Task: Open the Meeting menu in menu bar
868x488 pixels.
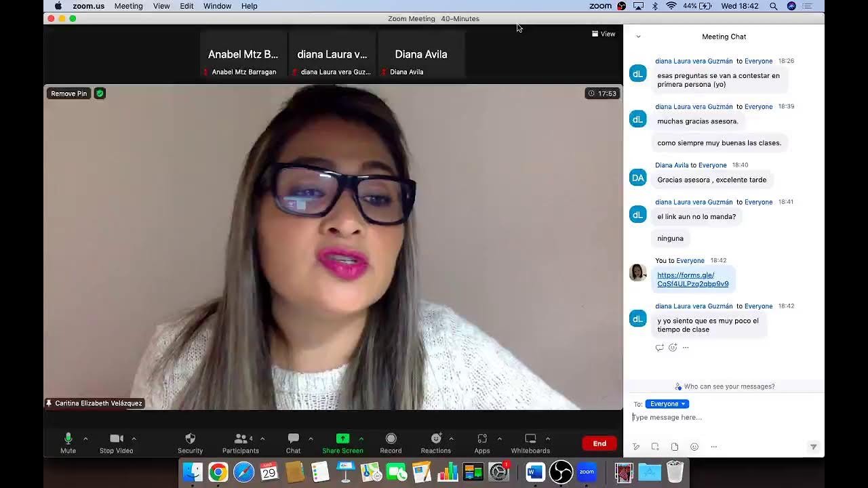Action: tap(128, 6)
